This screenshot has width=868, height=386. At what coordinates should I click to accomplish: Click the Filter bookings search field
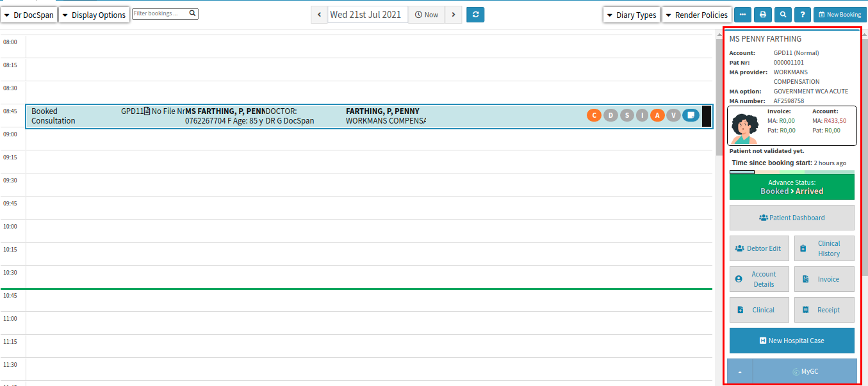pyautogui.click(x=160, y=13)
